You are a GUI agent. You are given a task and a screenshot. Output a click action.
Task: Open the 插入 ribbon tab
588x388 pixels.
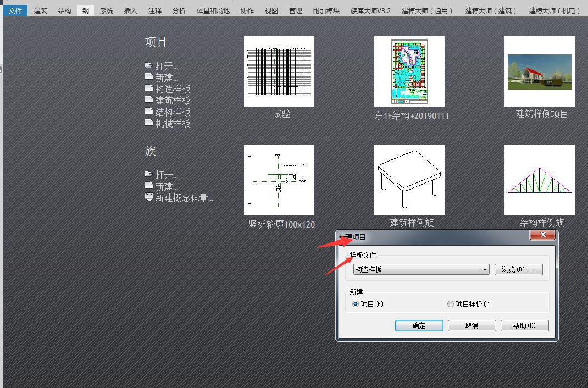pos(130,10)
